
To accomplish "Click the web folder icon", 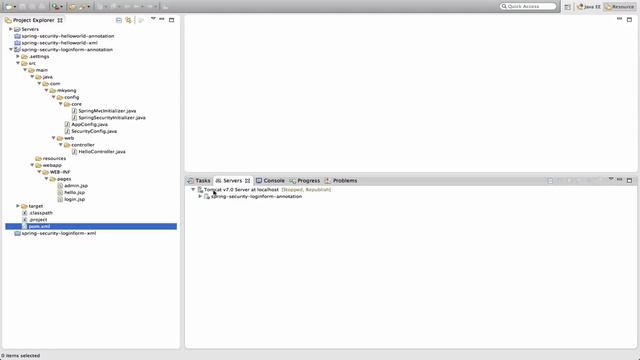I will pos(60,138).
